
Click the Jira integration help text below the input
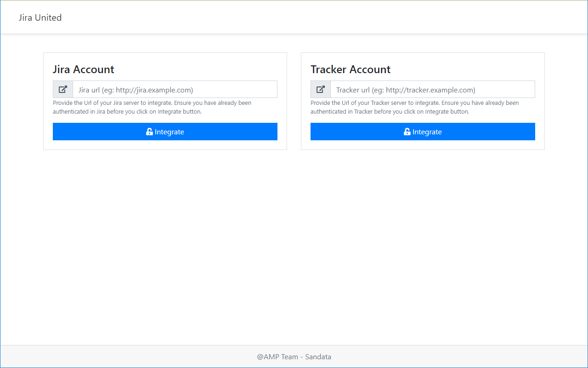(x=152, y=107)
